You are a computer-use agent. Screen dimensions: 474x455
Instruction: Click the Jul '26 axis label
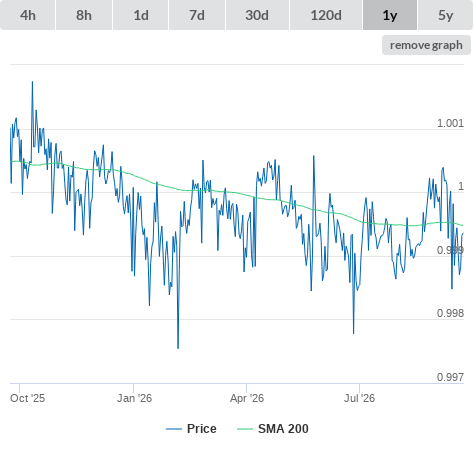coord(359,398)
